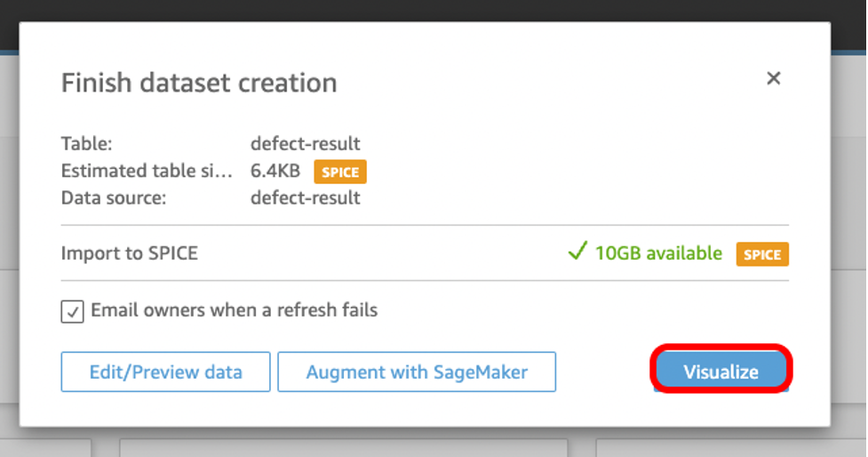Viewport: 868px width, 457px height.
Task: Close the Finish dataset creation dialog
Action: coord(773,78)
